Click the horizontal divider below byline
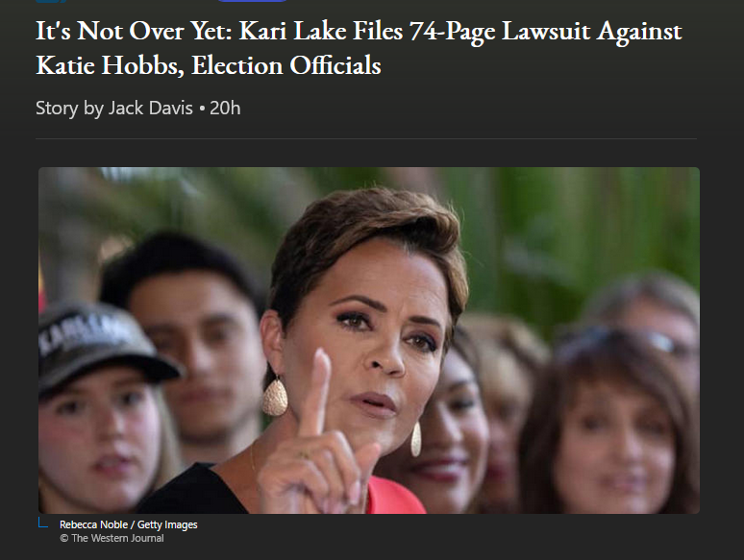 [366, 138]
